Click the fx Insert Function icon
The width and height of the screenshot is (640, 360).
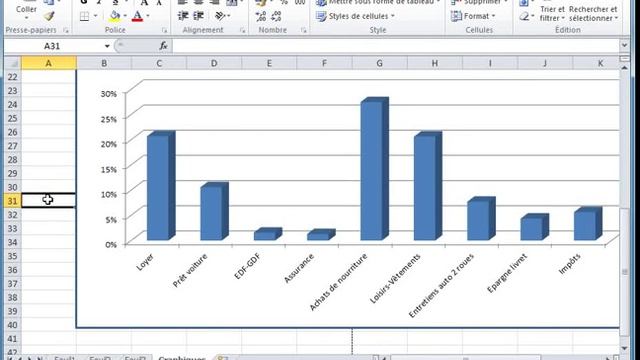163,46
